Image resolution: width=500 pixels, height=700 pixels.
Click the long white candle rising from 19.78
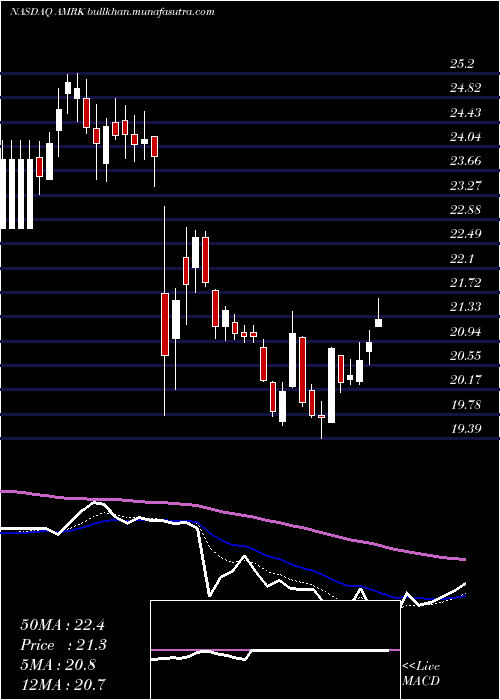[331, 385]
